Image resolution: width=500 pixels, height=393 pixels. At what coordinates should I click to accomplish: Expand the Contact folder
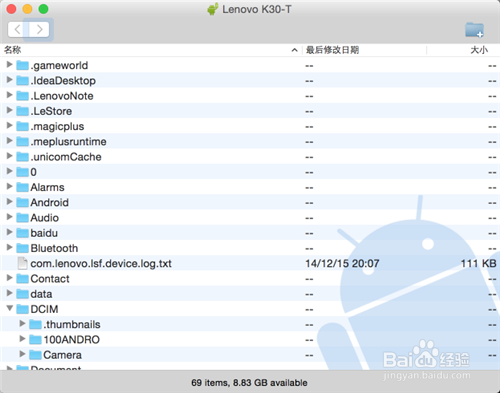[10, 278]
